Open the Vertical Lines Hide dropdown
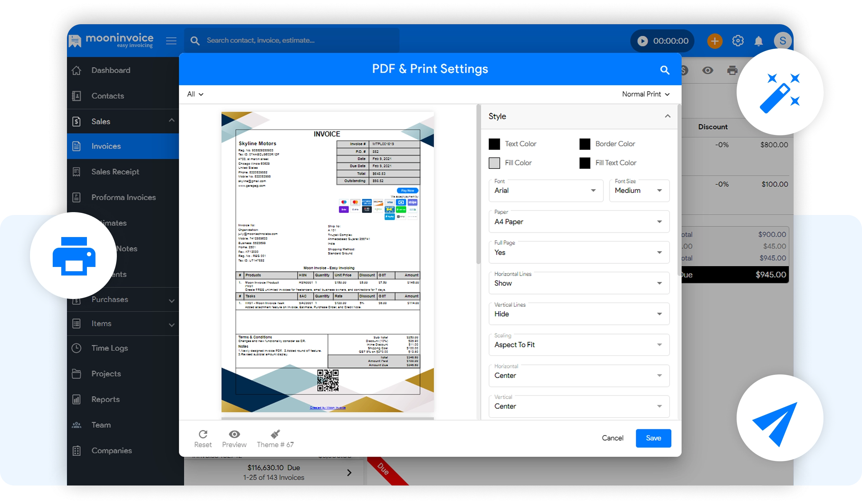Image resolution: width=862 pixels, height=504 pixels. pos(578,314)
